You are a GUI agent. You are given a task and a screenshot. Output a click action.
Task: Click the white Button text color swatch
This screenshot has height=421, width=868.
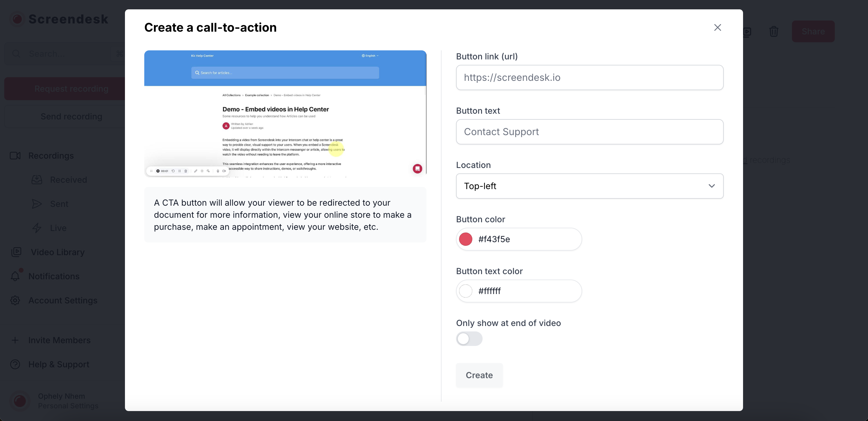(x=466, y=291)
